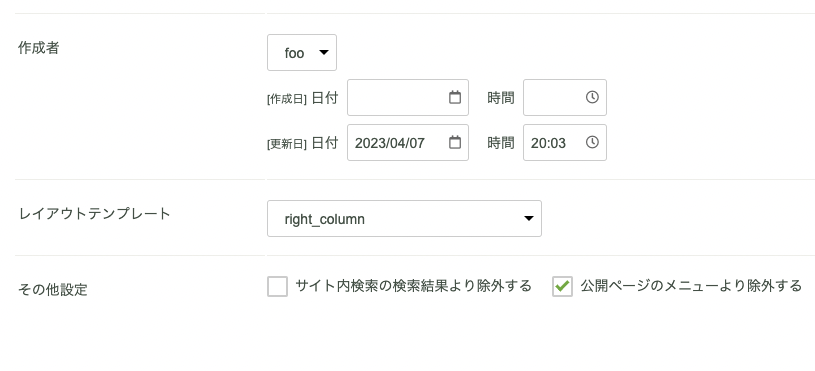The height and width of the screenshot is (371, 815).
Task: Open the clock picker for 作成日 time
Action: pos(592,97)
